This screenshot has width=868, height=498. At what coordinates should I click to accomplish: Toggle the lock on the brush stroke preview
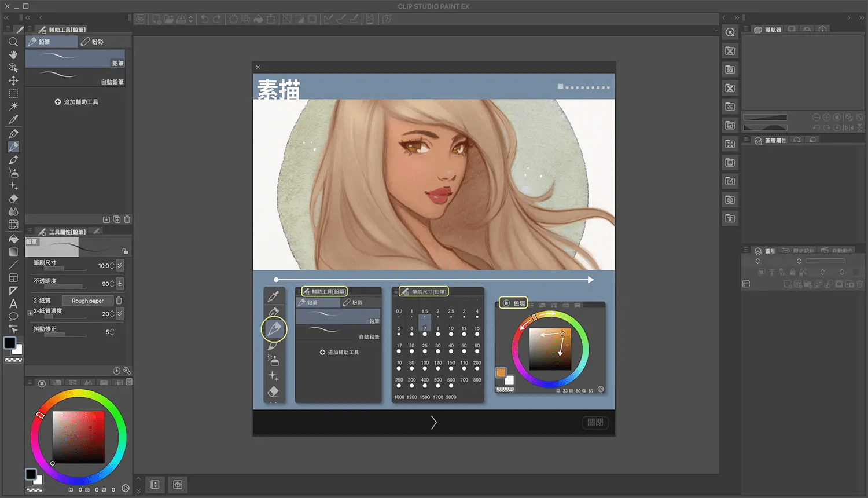click(126, 251)
